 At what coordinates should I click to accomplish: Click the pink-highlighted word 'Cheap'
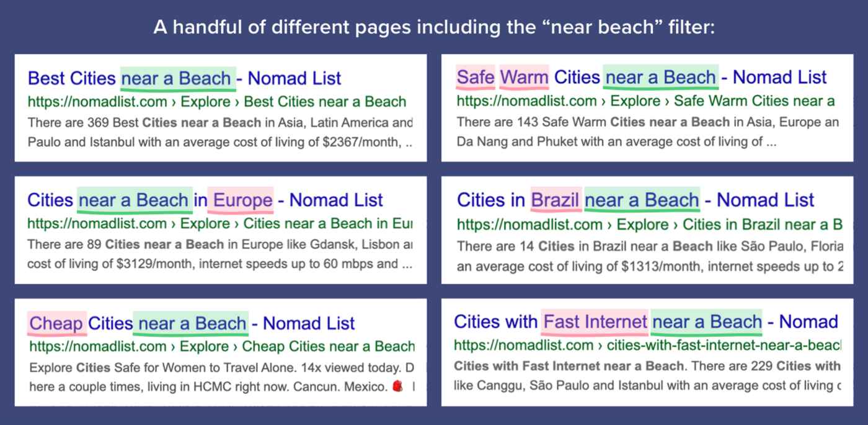[x=56, y=323]
